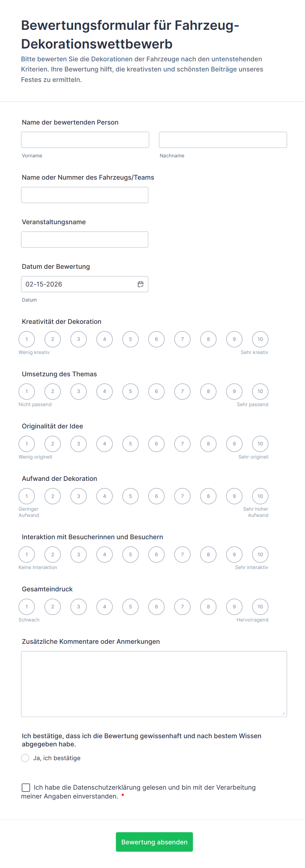Rate Kreativität der Dekoration as 10
Screen dimensions: 305x868
point(260,339)
